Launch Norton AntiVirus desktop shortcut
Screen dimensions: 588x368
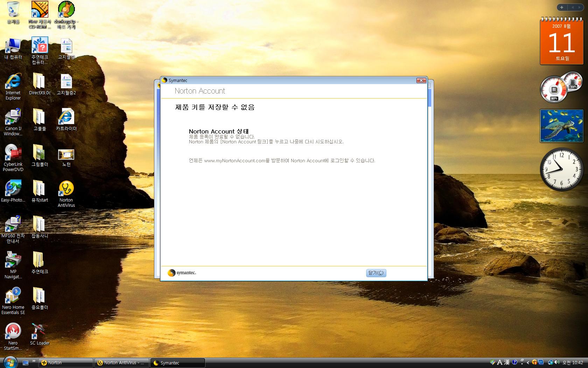coord(66,194)
